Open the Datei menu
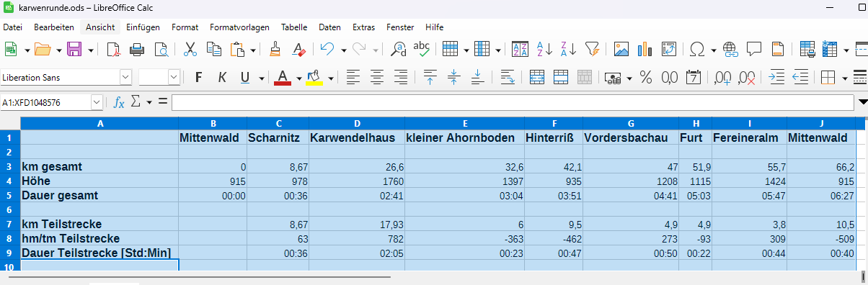The width and height of the screenshot is (868, 285). [x=13, y=27]
